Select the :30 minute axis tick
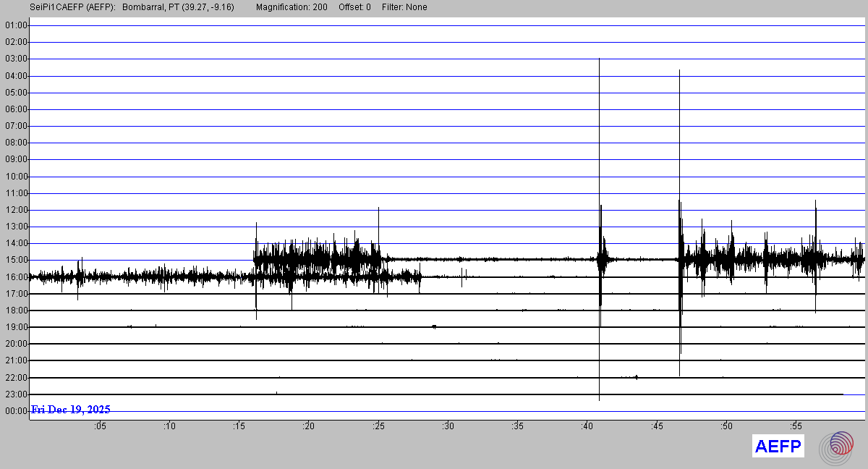 click(x=448, y=426)
